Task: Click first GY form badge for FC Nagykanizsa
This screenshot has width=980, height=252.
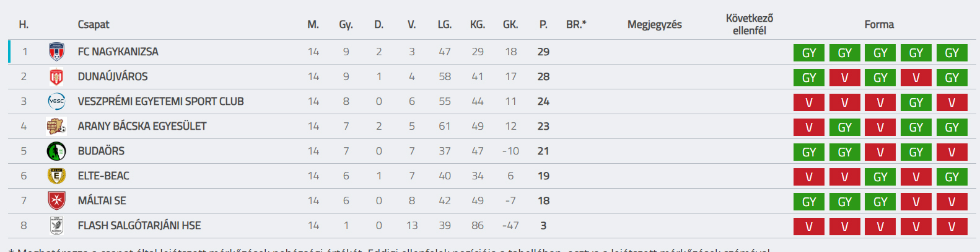Action: (x=809, y=53)
